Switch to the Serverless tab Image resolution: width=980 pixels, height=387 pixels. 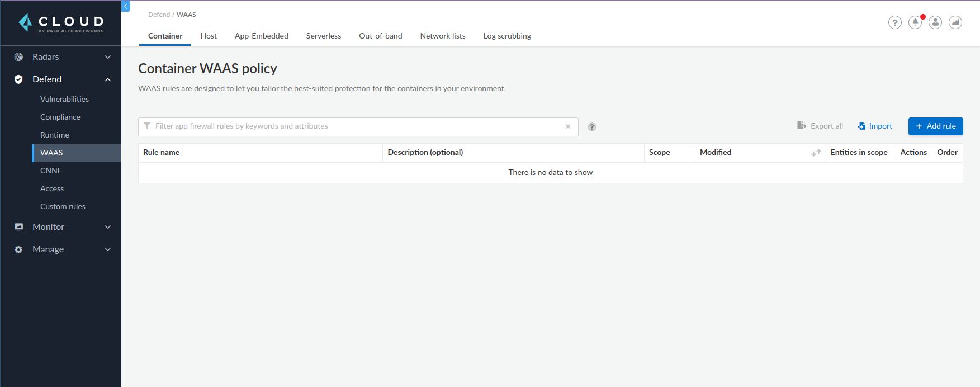323,36
